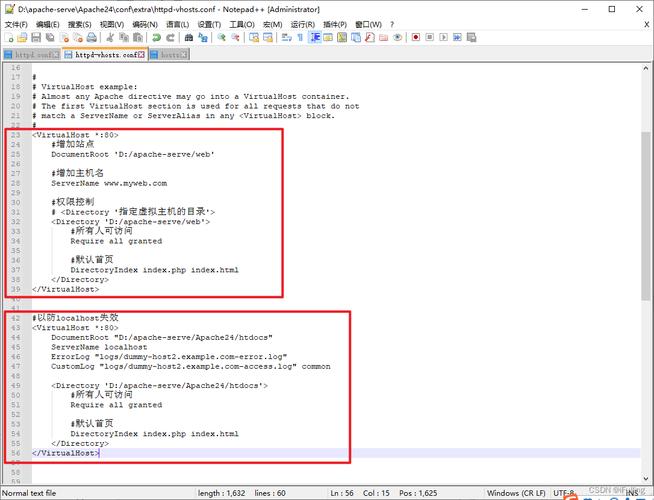Cut selection with the scissors icon
The width and height of the screenshot is (654, 500).
coord(111,38)
